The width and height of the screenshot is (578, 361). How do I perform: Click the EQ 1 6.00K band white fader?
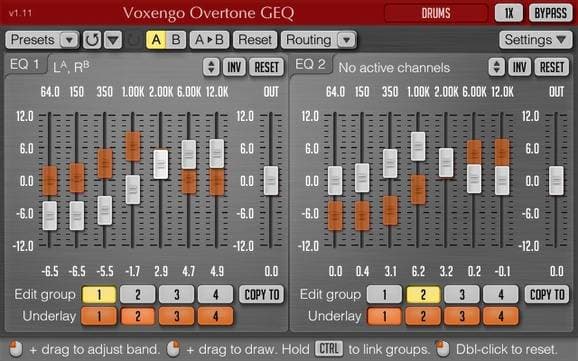(x=189, y=155)
